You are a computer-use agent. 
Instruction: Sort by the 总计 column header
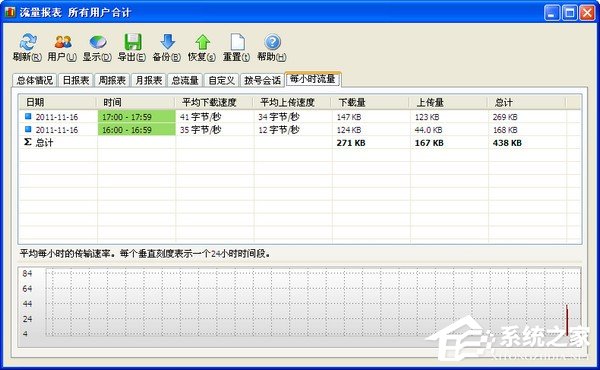[527, 102]
